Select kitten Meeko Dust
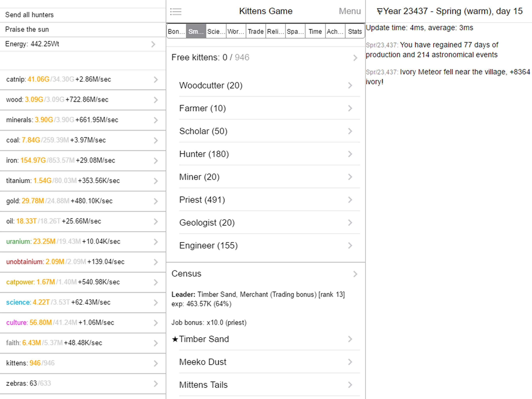Image resolution: width=532 pixels, height=399 pixels. 203,362
